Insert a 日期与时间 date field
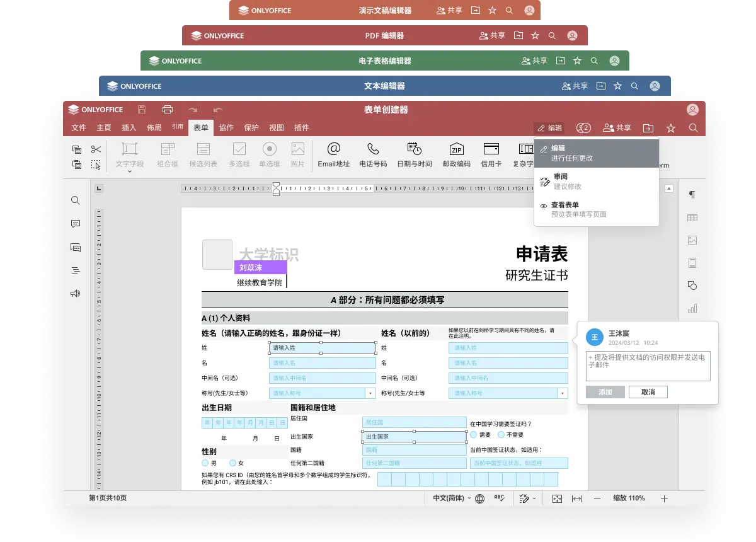756x542 pixels. click(x=413, y=154)
